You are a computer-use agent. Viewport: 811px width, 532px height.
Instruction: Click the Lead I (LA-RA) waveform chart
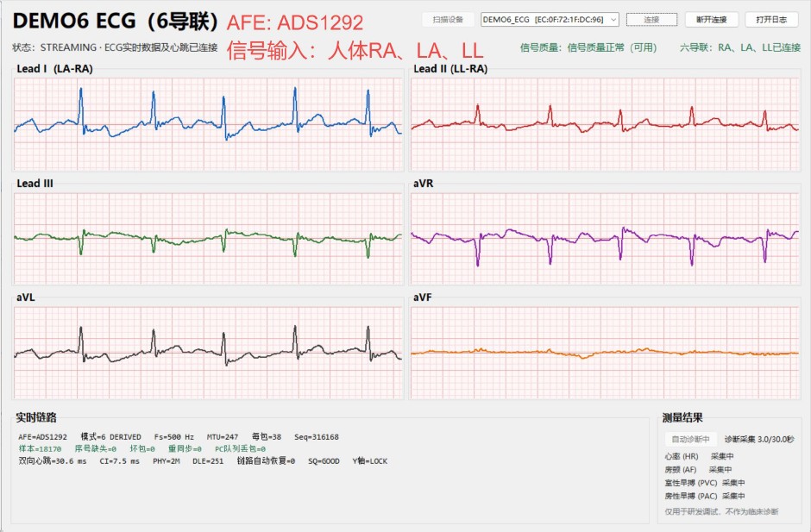pos(208,124)
